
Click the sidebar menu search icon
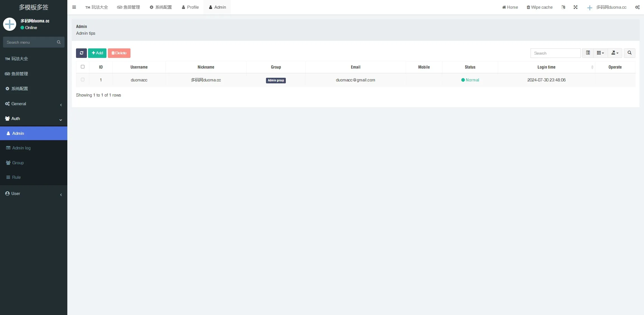point(59,42)
